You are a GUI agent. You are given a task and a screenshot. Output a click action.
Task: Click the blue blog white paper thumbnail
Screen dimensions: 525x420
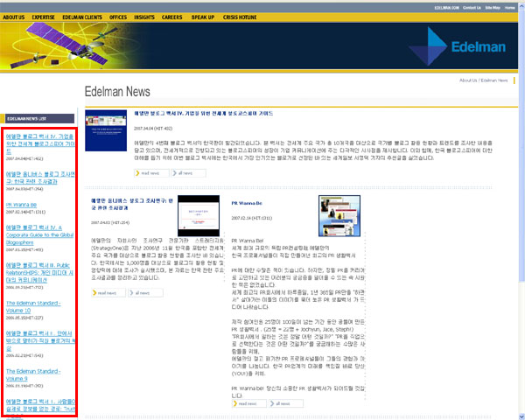[x=106, y=130]
